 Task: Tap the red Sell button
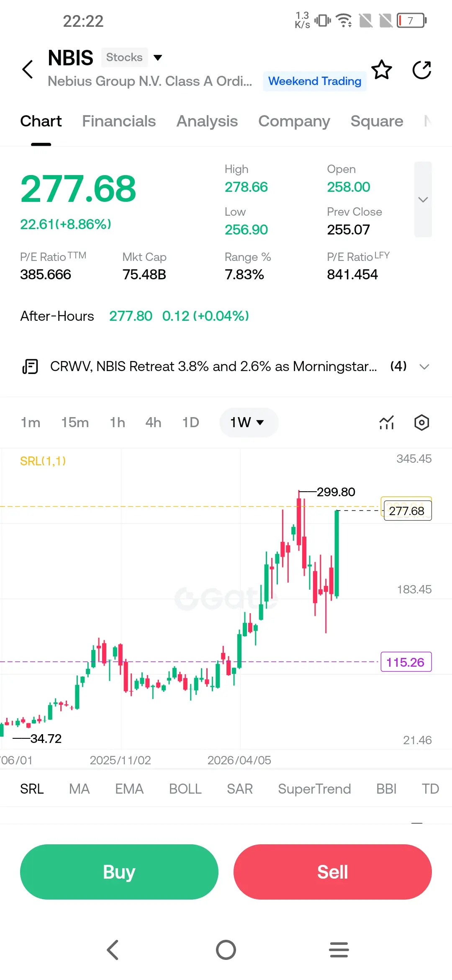333,872
